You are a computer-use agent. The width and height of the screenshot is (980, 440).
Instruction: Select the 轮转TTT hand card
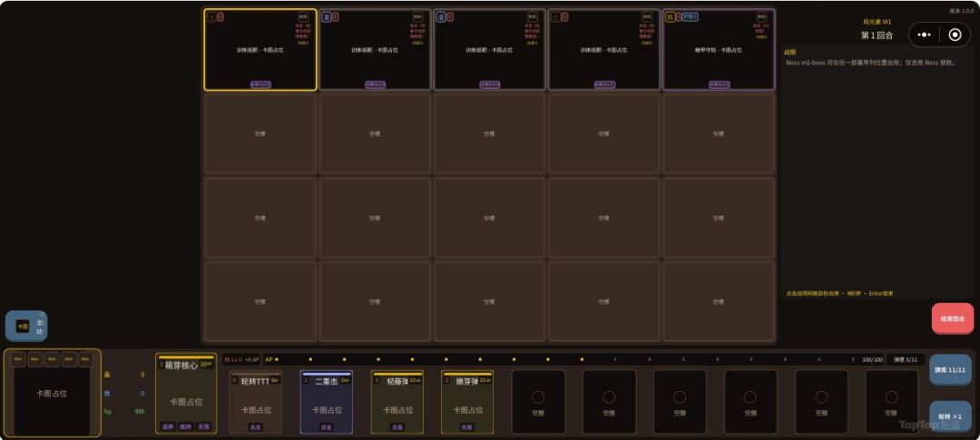255,402
